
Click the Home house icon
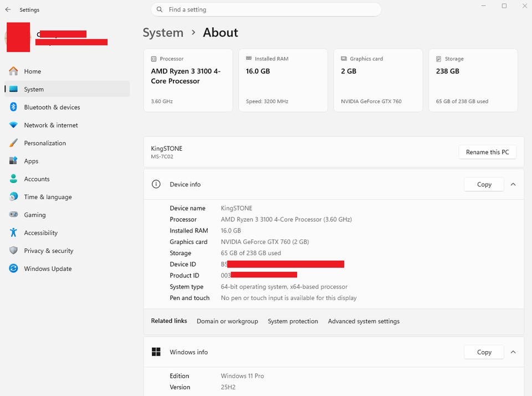[x=13, y=72]
